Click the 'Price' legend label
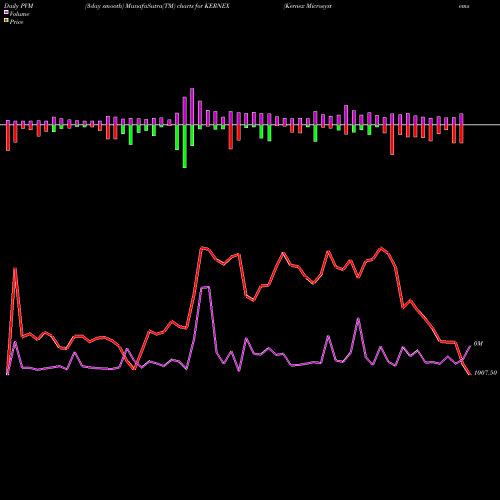This screenshot has height=500, width=500. pos(16,22)
